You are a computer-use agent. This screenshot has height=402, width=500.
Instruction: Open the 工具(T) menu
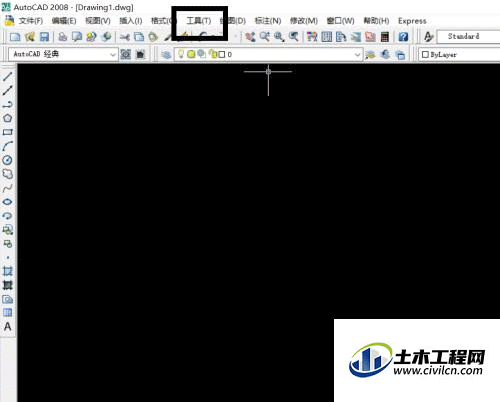(199, 21)
